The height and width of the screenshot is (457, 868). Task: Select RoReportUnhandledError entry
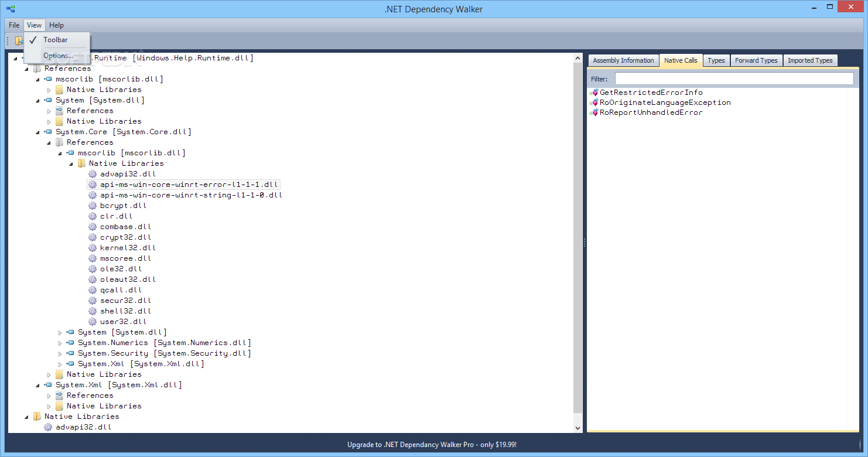click(651, 112)
